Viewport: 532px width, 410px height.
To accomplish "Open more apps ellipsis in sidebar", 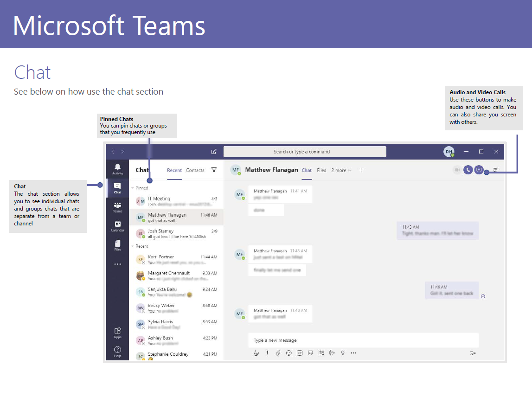I will tap(117, 264).
